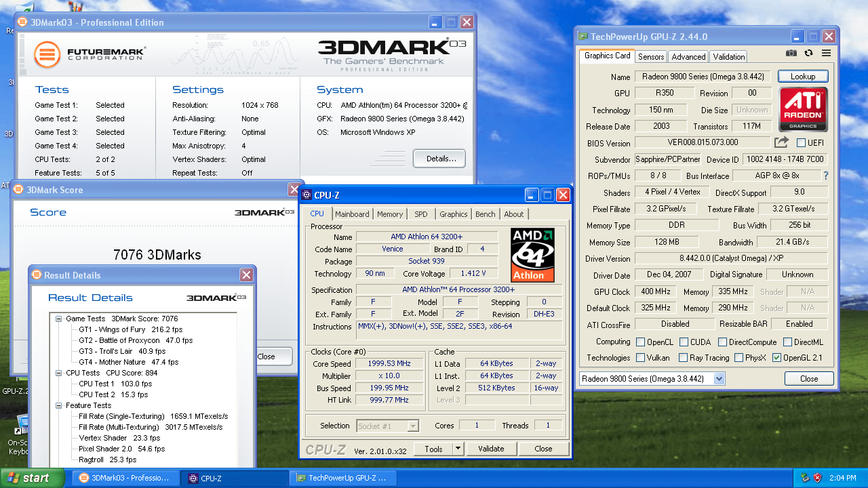The height and width of the screenshot is (488, 868).
Task: Click the 3DMark Score window title icon
Action: [18, 190]
